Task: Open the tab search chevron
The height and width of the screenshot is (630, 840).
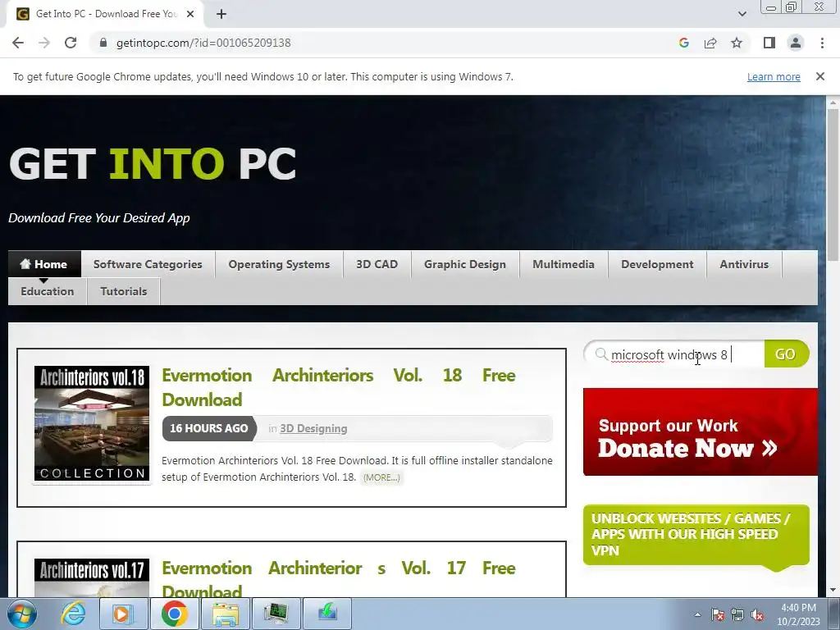Action: 742,14
